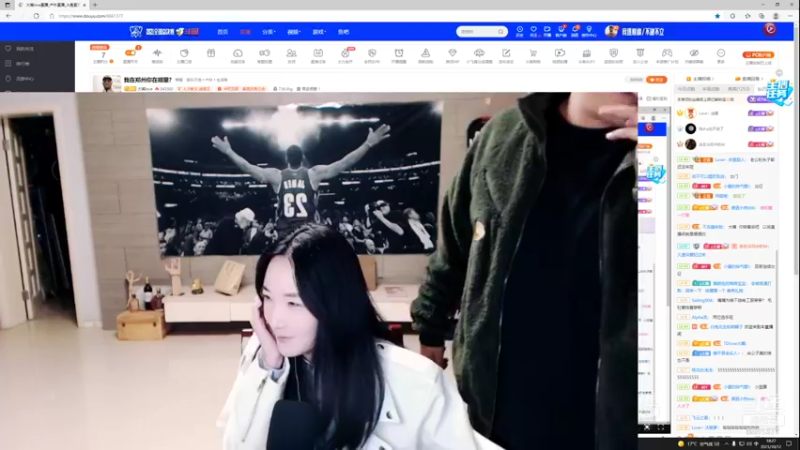Open the game controller toolbar icon
The height and width of the screenshot is (450, 800).
667,53
